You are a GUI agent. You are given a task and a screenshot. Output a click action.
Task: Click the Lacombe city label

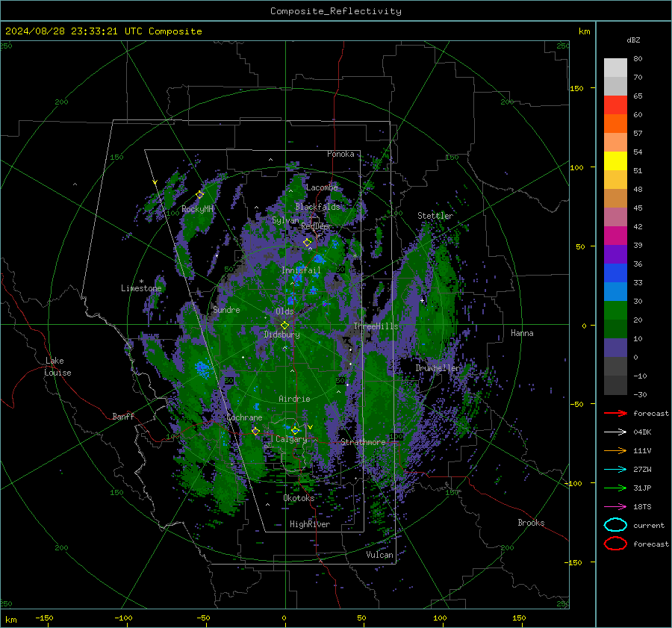tap(322, 187)
